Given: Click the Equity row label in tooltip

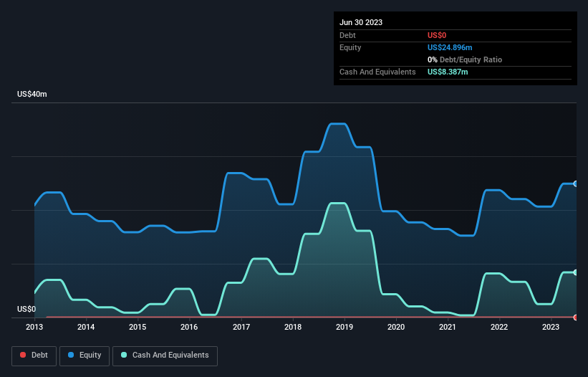Looking at the screenshot, I should click(350, 47).
